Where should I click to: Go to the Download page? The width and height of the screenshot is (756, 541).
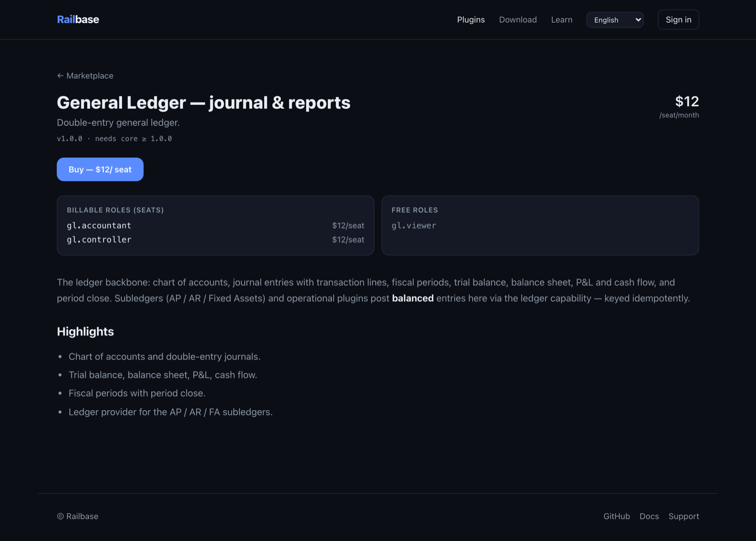pyautogui.click(x=518, y=19)
